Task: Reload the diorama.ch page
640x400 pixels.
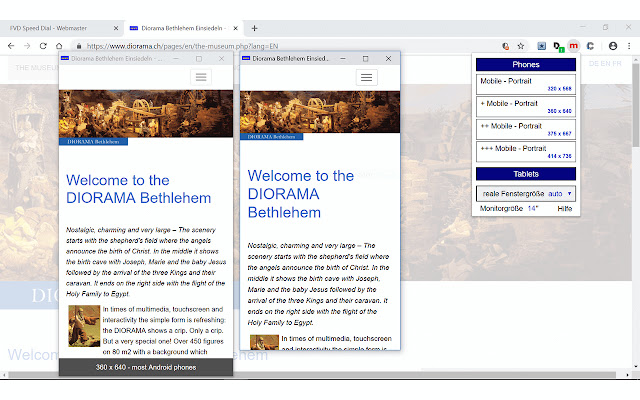Action: pos(43,46)
